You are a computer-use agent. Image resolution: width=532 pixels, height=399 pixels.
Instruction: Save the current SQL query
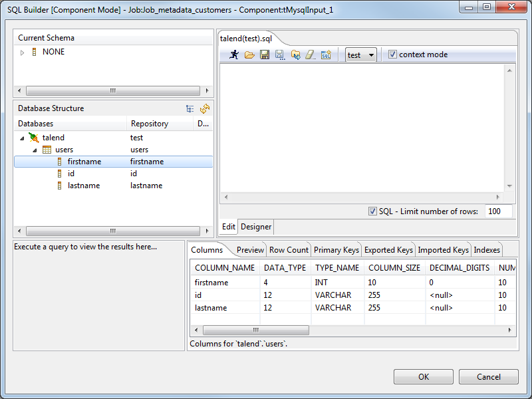click(x=264, y=55)
